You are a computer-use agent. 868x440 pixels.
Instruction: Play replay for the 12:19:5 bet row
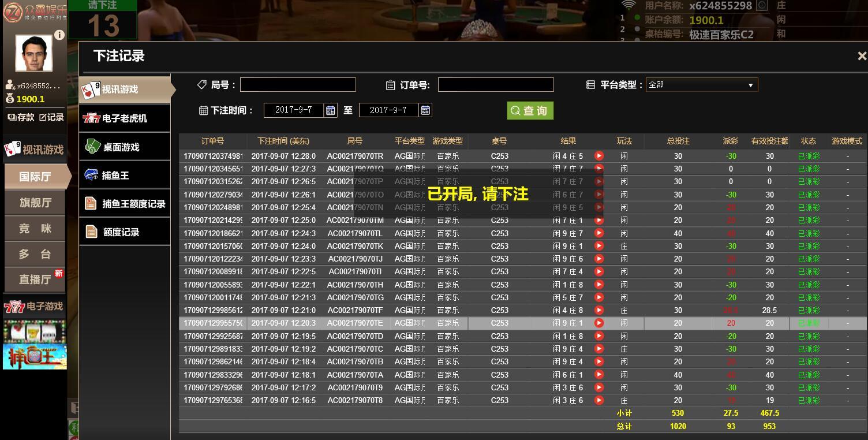[x=599, y=336]
